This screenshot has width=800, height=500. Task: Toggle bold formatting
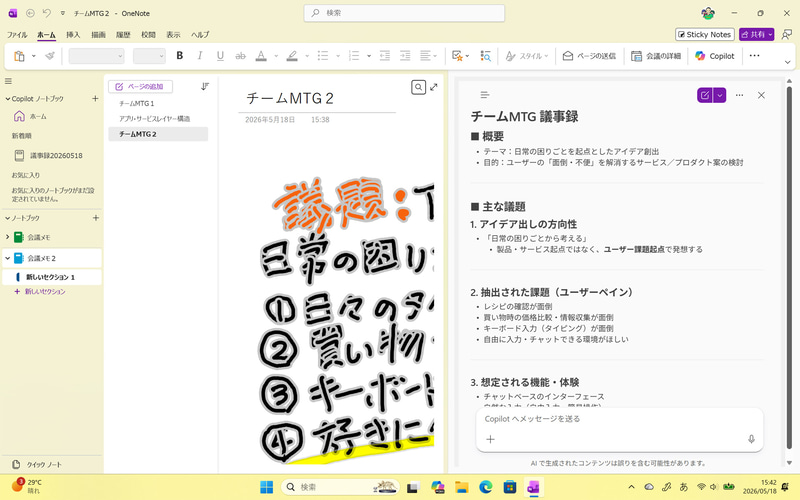pyautogui.click(x=180, y=56)
